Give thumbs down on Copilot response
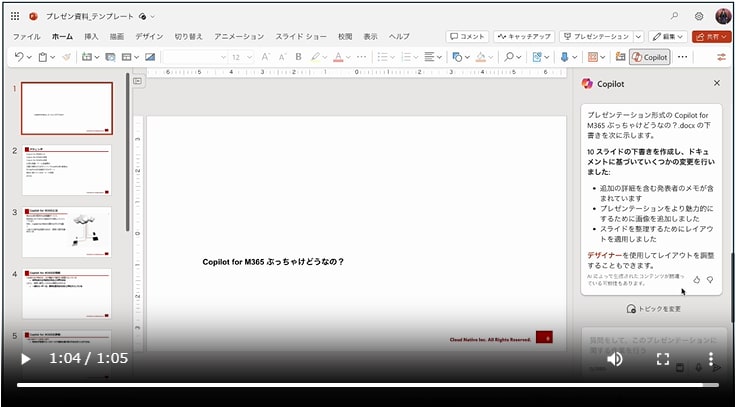 [710, 279]
